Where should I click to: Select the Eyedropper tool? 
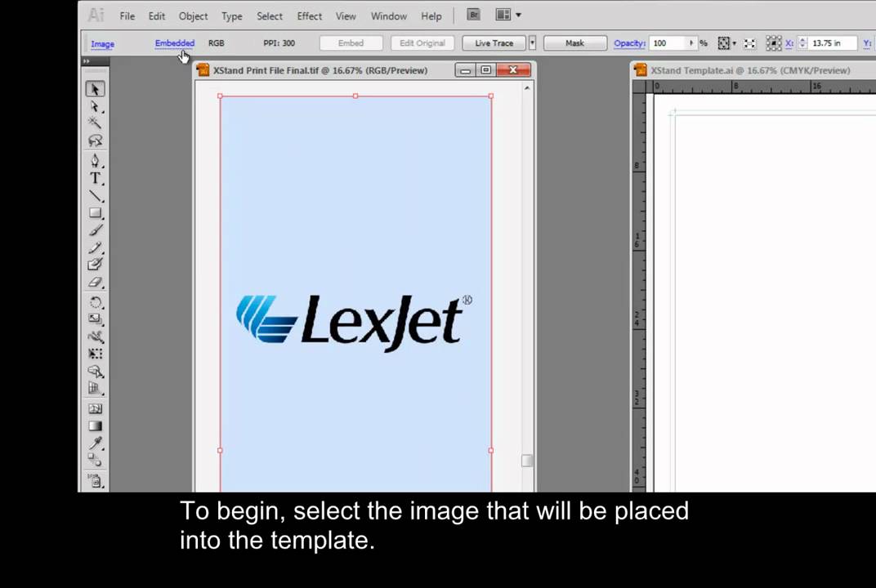tap(95, 443)
